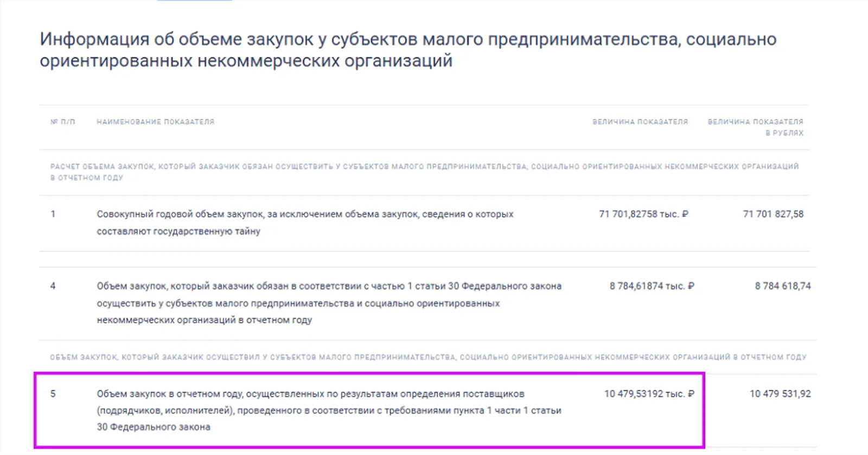Select the "Величина показателя в рублях" header
The height and width of the screenshot is (455, 868).
755,127
